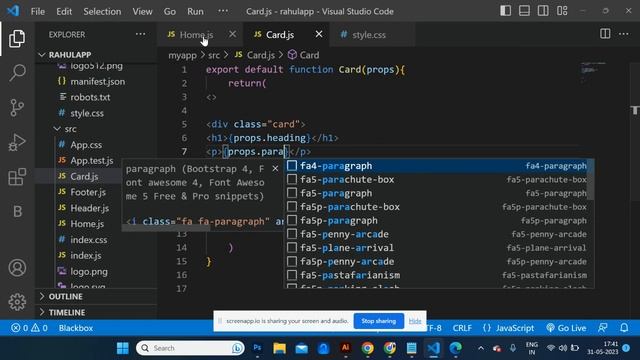640x360 pixels.
Task: Split the editor to the right
Action: tap(605, 34)
